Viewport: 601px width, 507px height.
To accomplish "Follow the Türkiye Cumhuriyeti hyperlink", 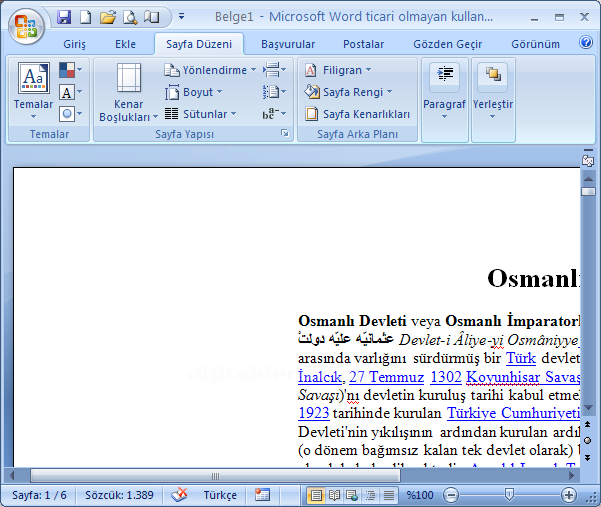I will pyautogui.click(x=513, y=413).
